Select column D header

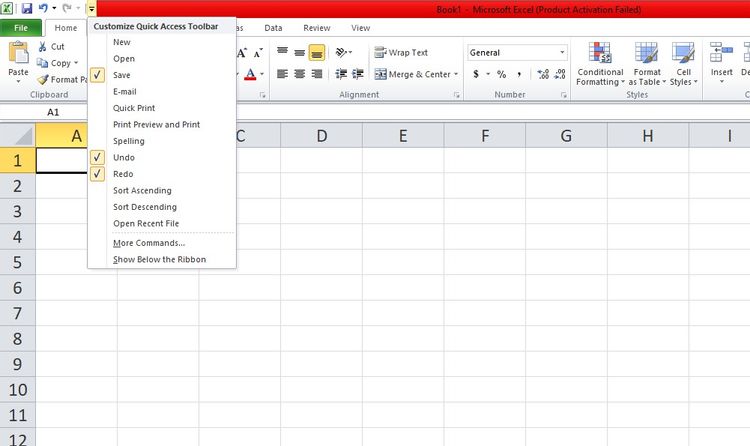coord(322,136)
